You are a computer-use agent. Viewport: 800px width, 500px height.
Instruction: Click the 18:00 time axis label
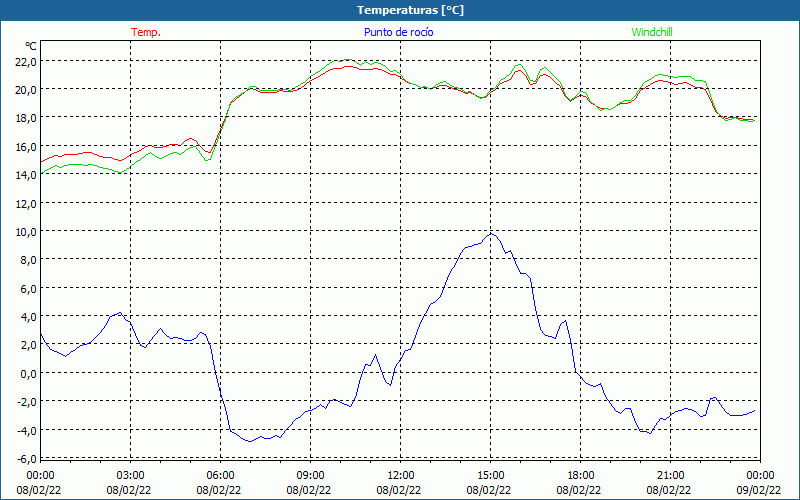(581, 476)
